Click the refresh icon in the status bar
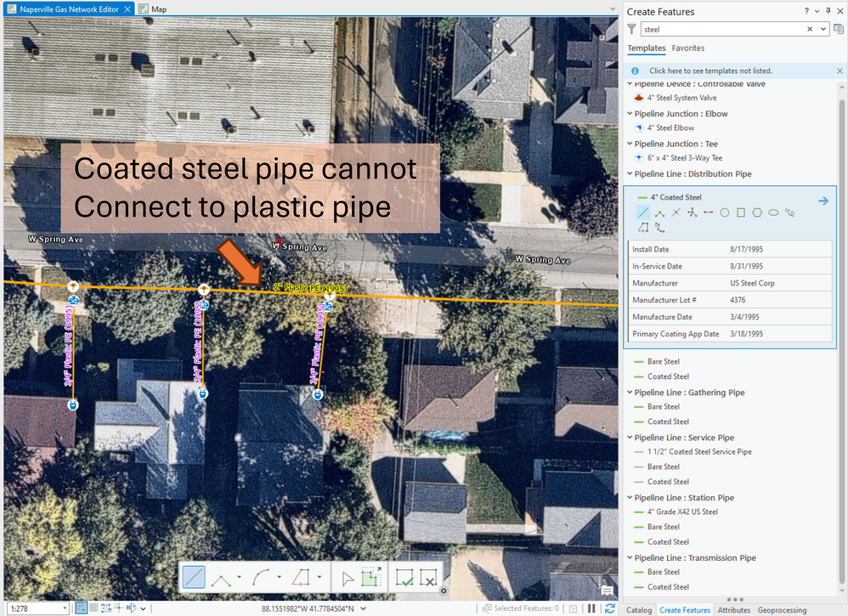The image size is (848, 616). tap(609, 608)
